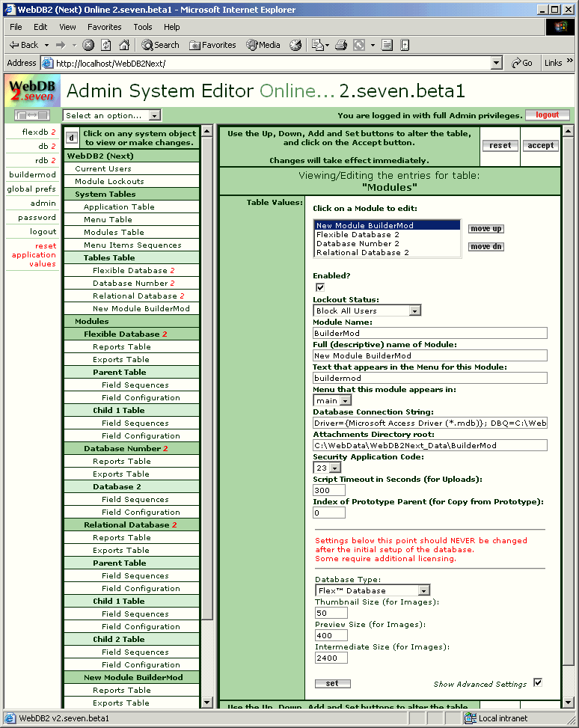Go to the Home page icon
Viewport: 579px width, 728px height.
click(124, 45)
